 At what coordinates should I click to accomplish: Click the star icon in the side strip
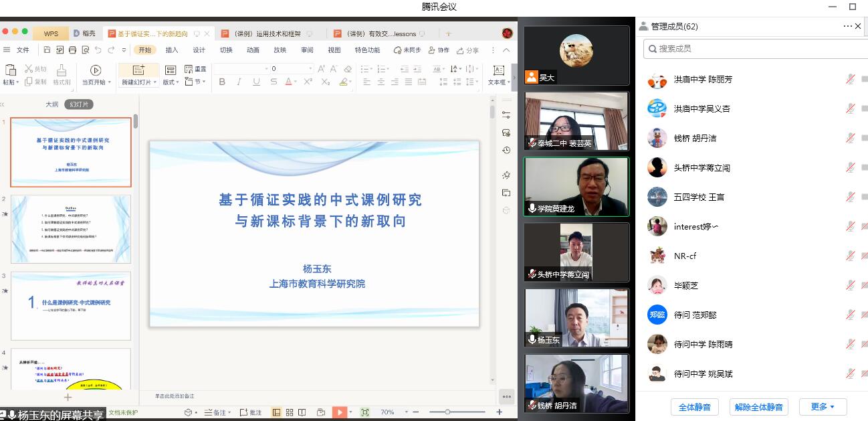point(506,175)
